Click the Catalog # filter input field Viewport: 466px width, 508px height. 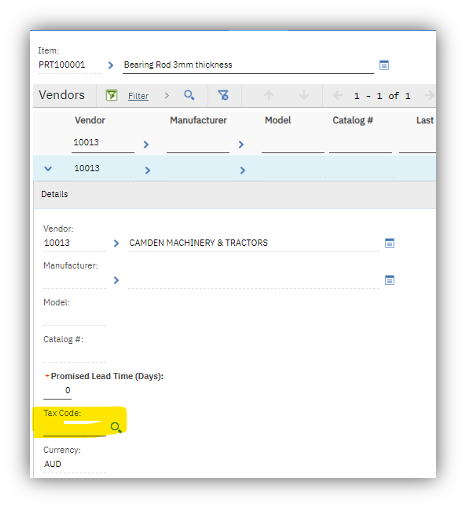point(360,144)
